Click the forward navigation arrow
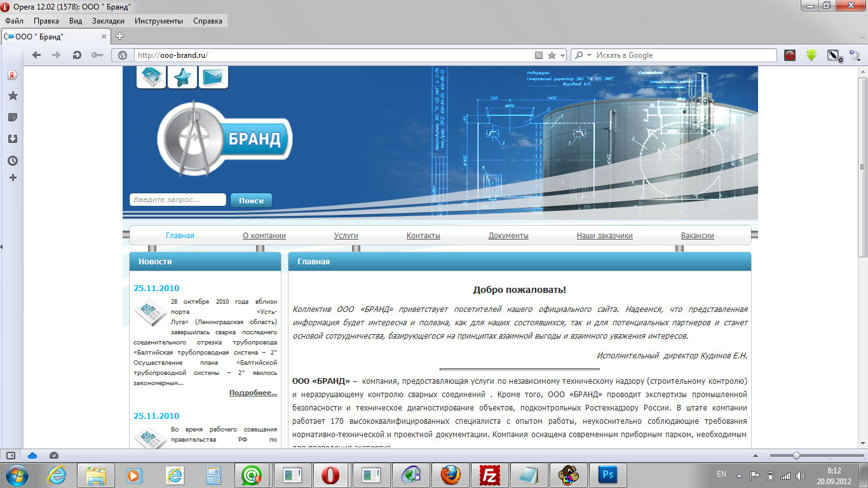This screenshot has width=868, height=488. point(57,55)
